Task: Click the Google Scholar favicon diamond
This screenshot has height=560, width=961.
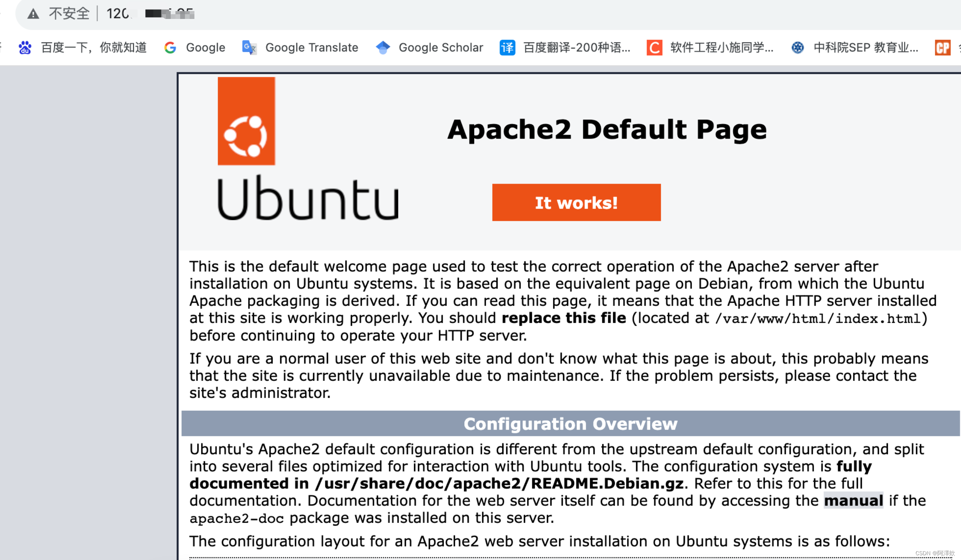Action: [383, 47]
